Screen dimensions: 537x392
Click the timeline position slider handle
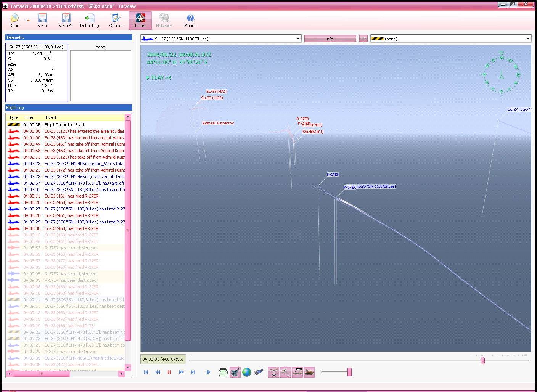click(x=483, y=360)
